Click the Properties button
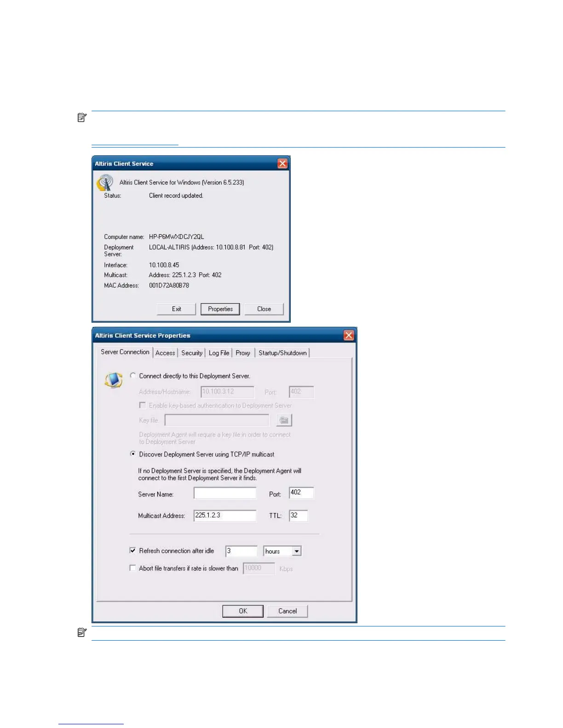The image size is (563, 728). coord(220,309)
